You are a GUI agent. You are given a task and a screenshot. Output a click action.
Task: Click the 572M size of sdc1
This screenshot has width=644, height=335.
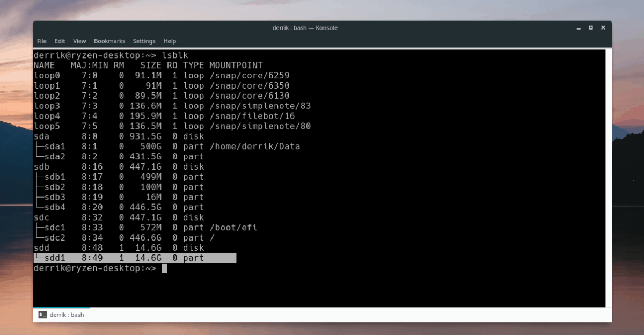(151, 228)
